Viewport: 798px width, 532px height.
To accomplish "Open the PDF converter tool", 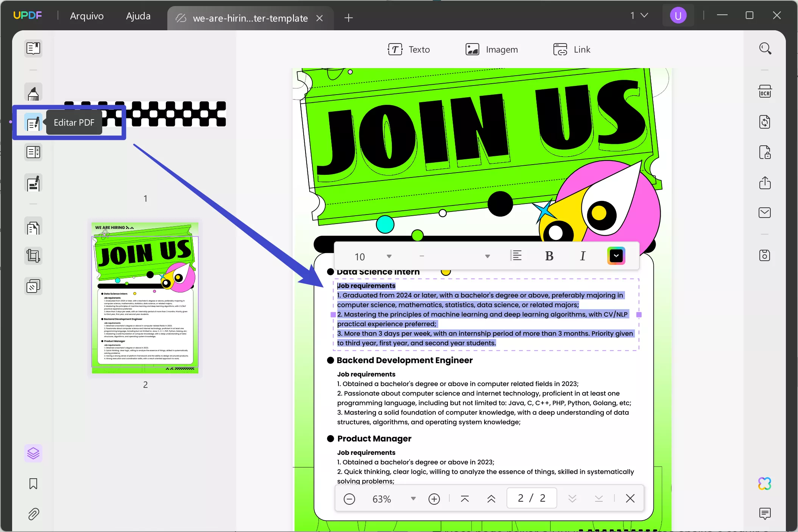I will coord(765,122).
